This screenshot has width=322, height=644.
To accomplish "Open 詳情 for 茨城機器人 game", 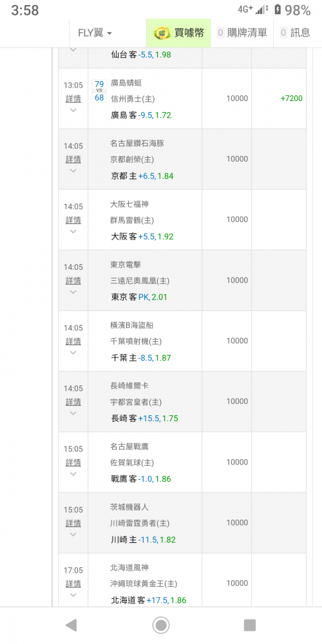I will pyautogui.click(x=73, y=523).
